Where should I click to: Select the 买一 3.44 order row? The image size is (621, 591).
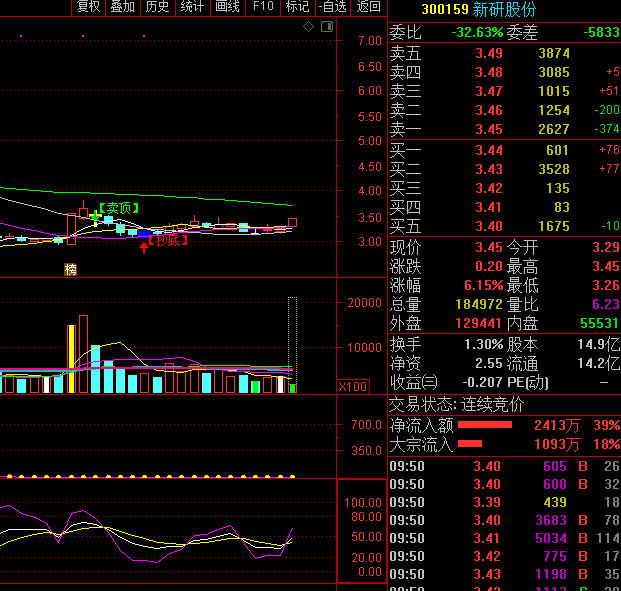[x=504, y=150]
